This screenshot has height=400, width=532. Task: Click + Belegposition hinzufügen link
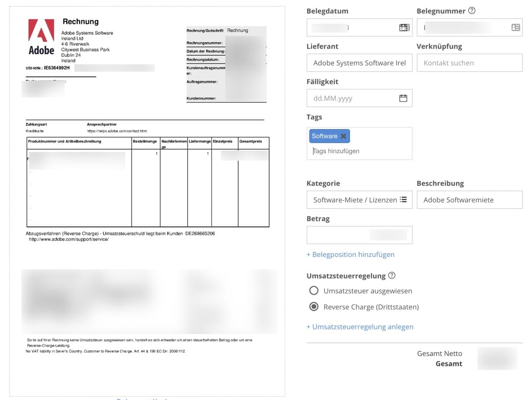click(351, 254)
